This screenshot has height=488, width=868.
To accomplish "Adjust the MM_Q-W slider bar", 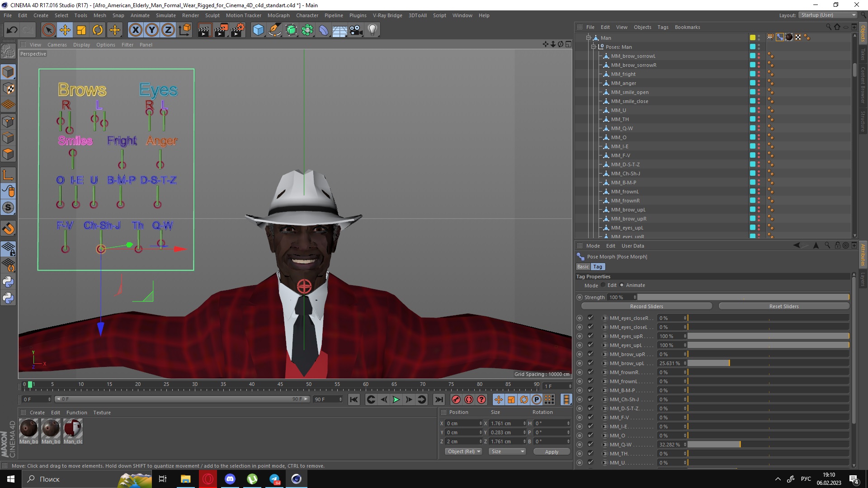I will coord(768,445).
